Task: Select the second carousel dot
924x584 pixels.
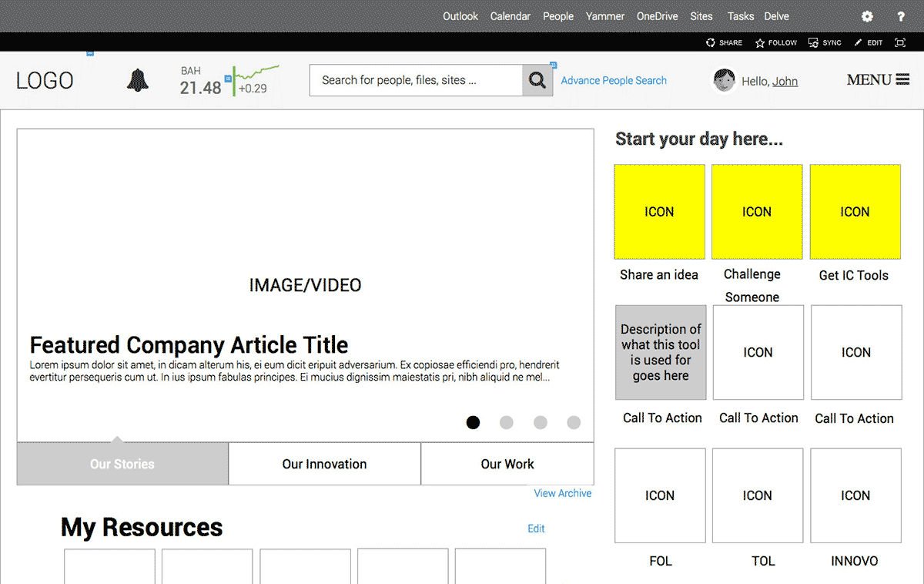Action: tap(507, 422)
